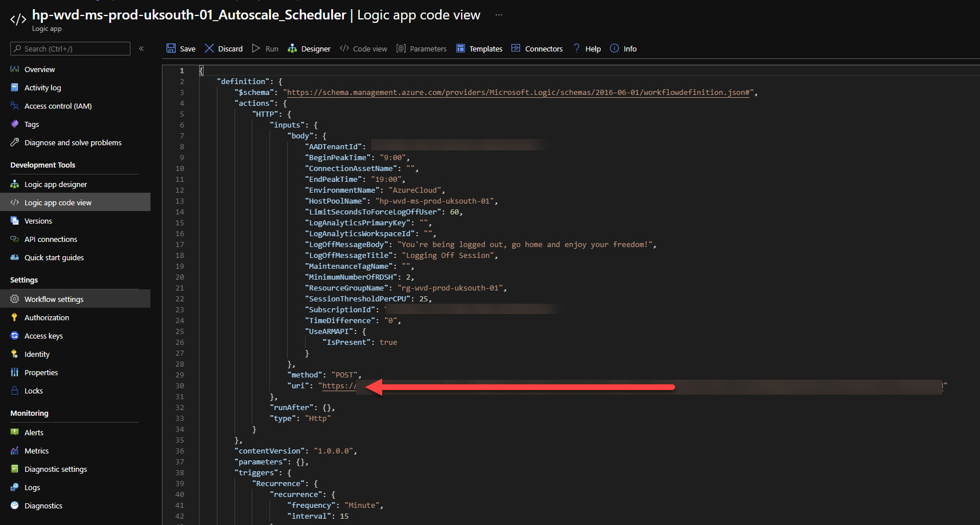This screenshot has height=525, width=980.
Task: Open Designer via its toolbar icon
Action: 292,48
